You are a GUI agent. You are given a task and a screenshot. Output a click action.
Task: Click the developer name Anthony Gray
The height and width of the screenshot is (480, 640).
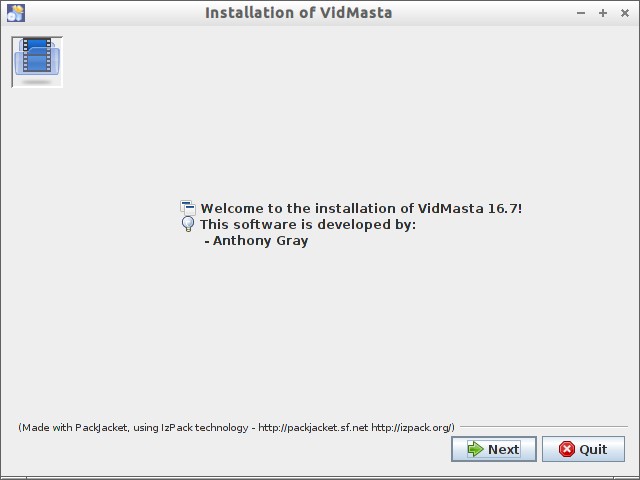click(260, 240)
